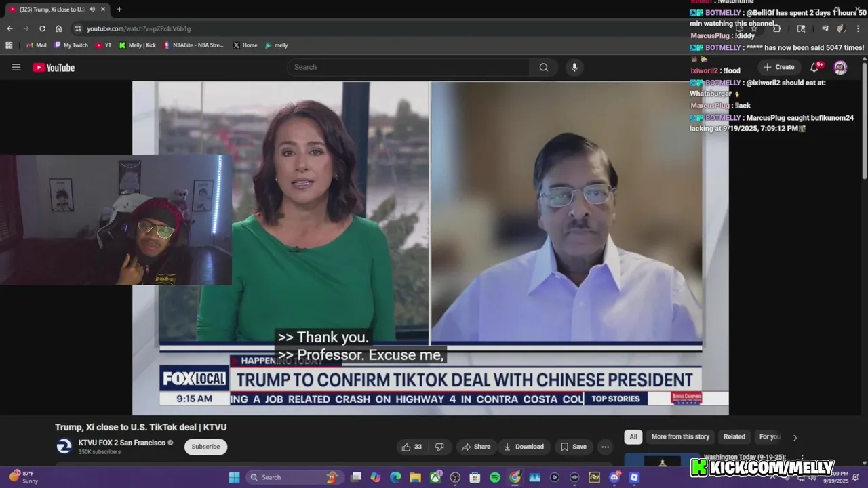Screen dimensions: 868x488
Task: Open the site information icon in address bar
Action: coord(78,28)
